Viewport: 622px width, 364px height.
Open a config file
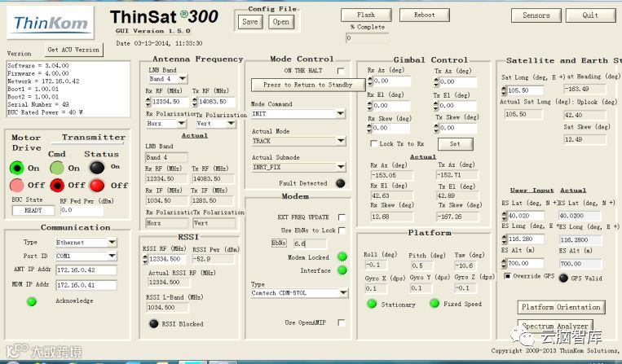[281, 22]
